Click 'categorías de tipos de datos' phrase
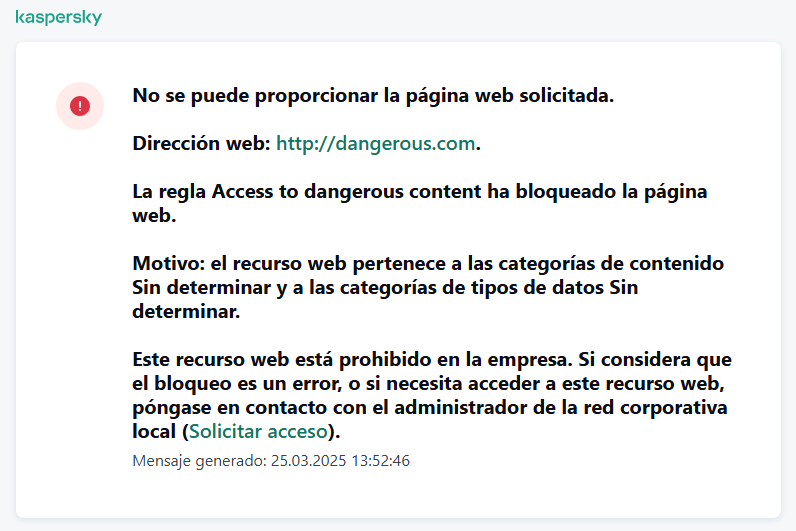Viewport: 796px width, 531px height. [472, 288]
